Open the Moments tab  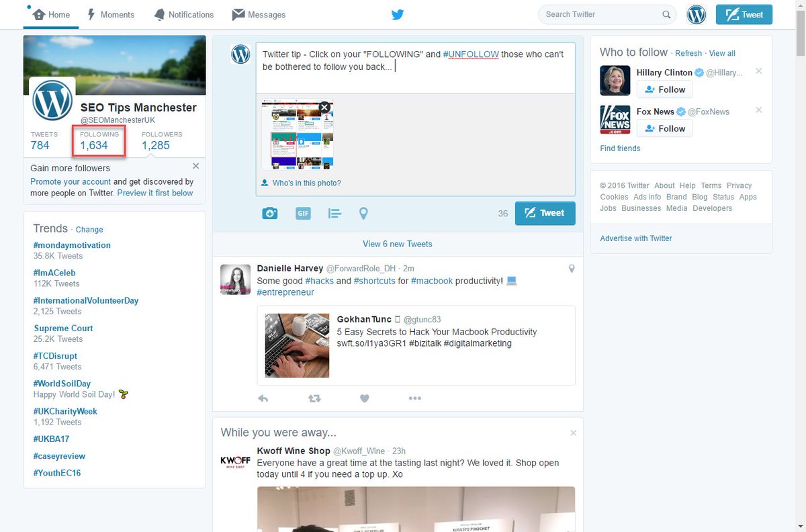(111, 14)
